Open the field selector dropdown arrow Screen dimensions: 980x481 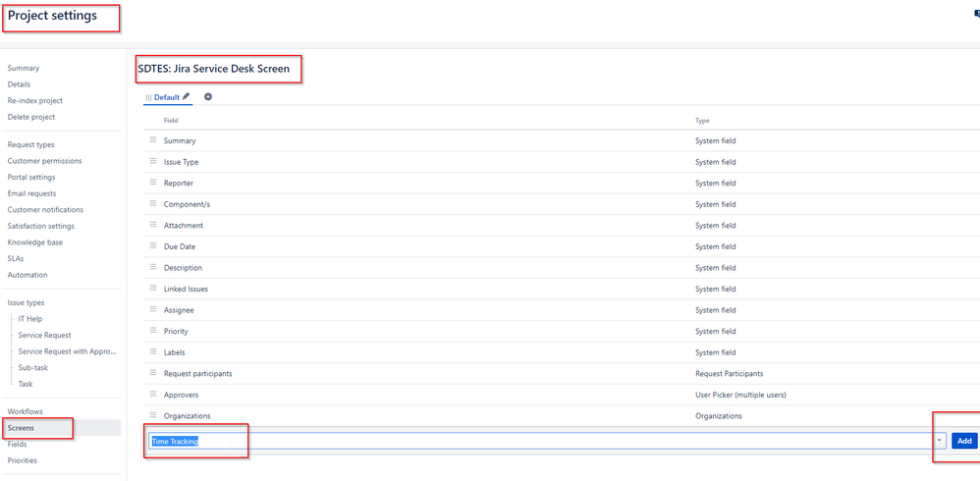point(939,441)
